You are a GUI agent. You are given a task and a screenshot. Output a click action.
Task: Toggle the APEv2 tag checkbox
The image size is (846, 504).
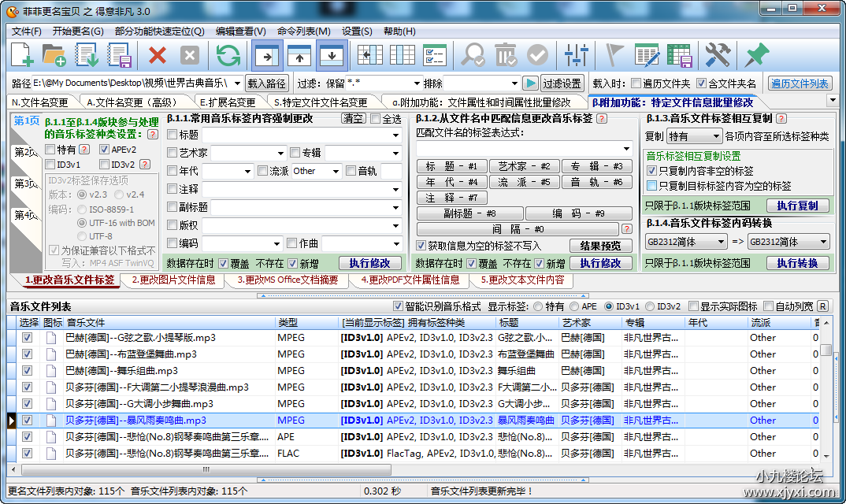coord(105,149)
